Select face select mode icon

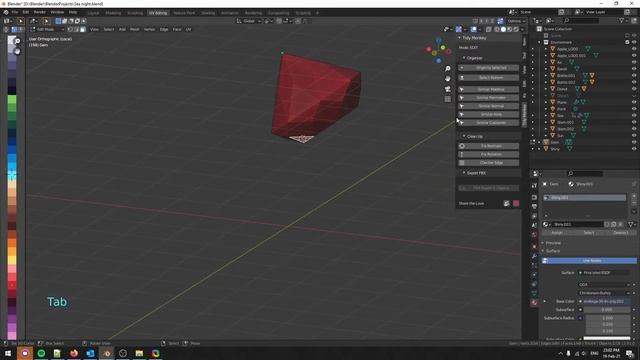point(83,29)
